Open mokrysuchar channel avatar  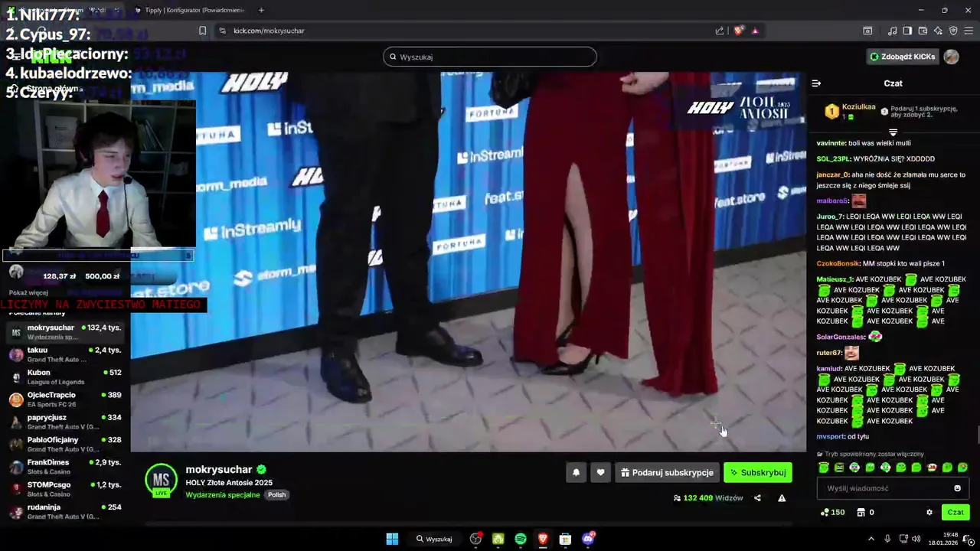(161, 480)
